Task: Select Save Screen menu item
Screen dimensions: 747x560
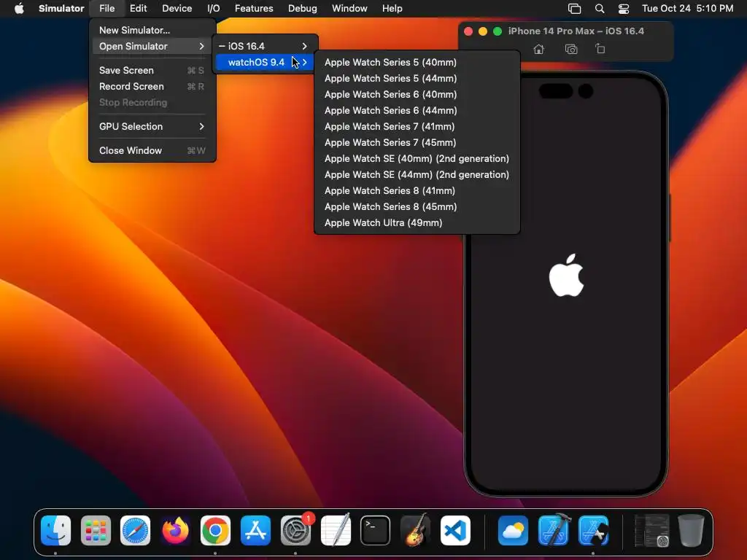Action: tap(152, 71)
